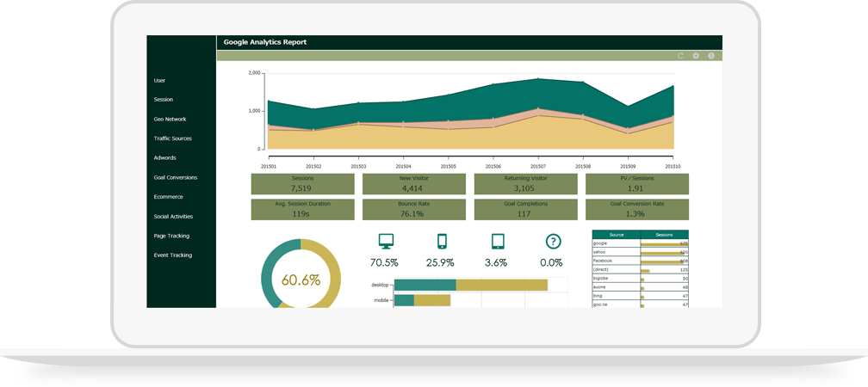Open Goal Conversions in sidebar

[176, 177]
